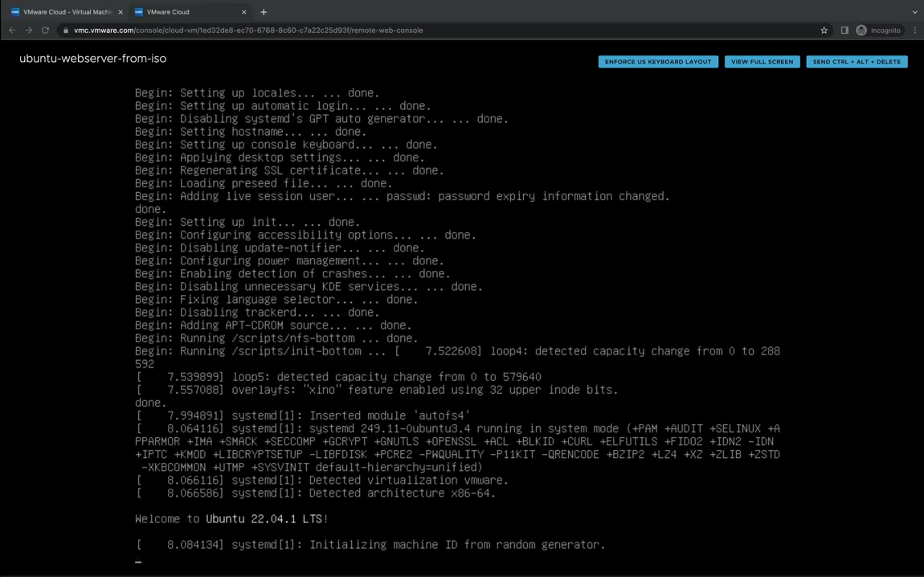924x577 pixels.
Task: Click 'Running /scripts/nfs-bottom' console line
Action: click(276, 338)
